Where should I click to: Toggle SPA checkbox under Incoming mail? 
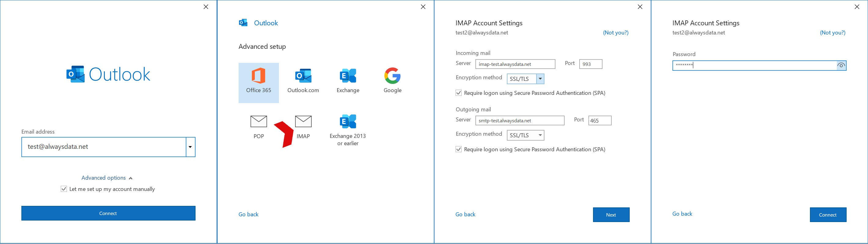(x=459, y=93)
